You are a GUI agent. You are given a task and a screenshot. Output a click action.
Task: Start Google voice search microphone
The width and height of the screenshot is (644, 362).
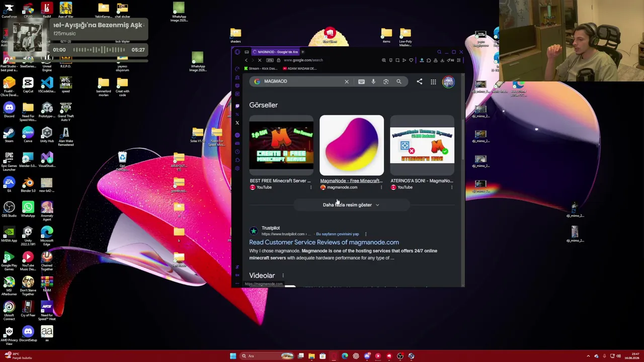click(373, 81)
